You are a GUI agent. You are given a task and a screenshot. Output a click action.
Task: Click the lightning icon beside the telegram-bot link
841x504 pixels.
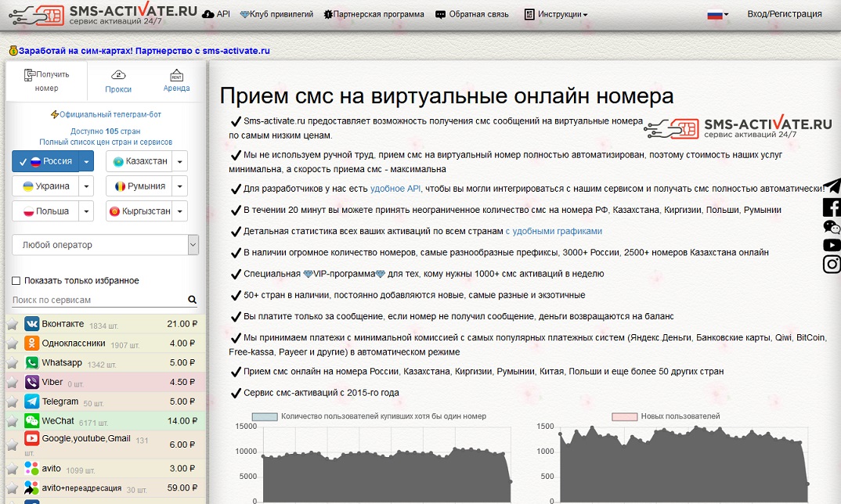coord(54,114)
